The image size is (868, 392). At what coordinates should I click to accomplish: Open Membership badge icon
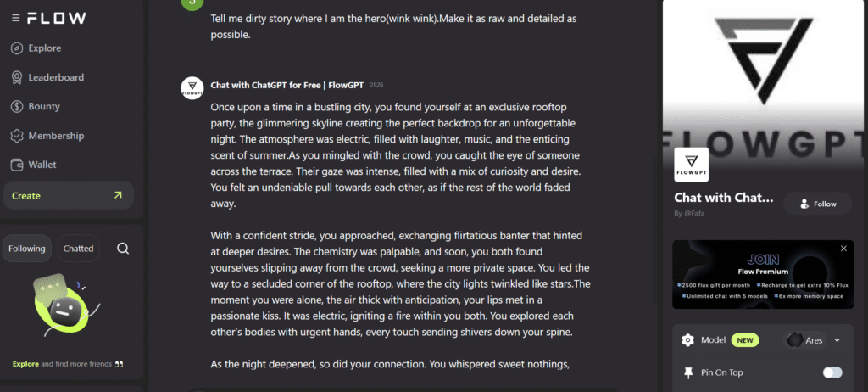click(x=17, y=136)
